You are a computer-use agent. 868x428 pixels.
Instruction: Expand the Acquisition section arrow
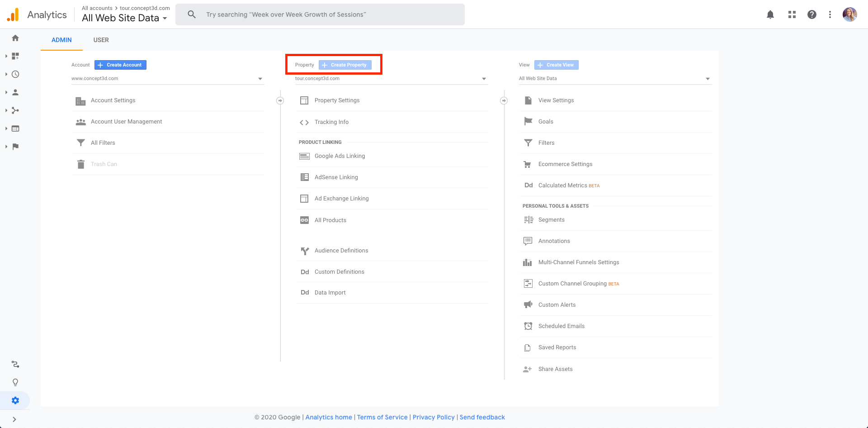(x=6, y=110)
